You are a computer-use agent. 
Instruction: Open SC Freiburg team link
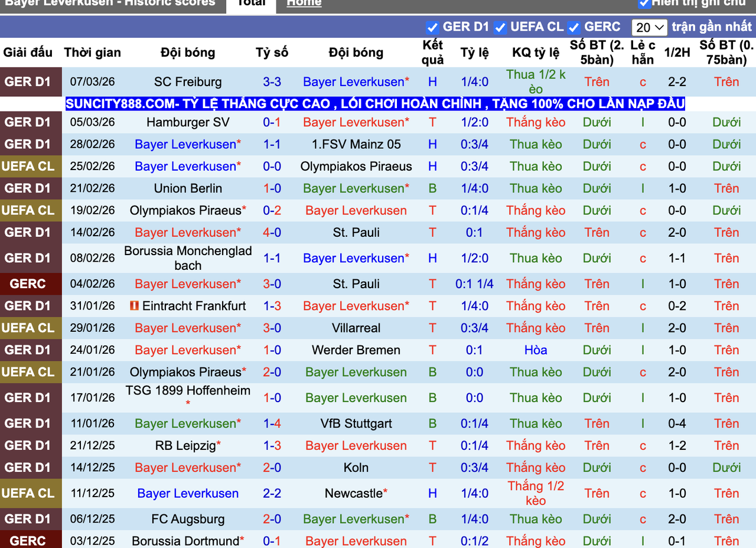click(x=188, y=82)
